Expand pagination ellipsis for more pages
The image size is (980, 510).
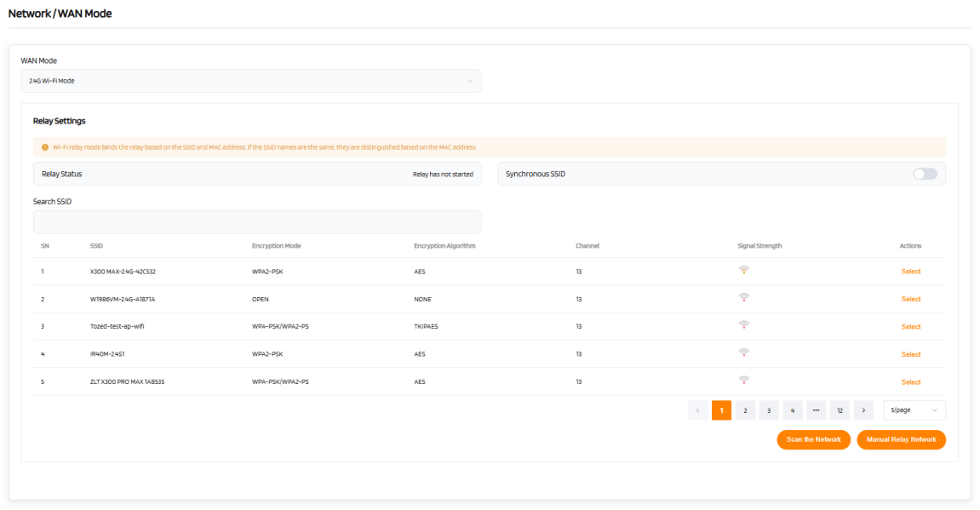(816, 410)
